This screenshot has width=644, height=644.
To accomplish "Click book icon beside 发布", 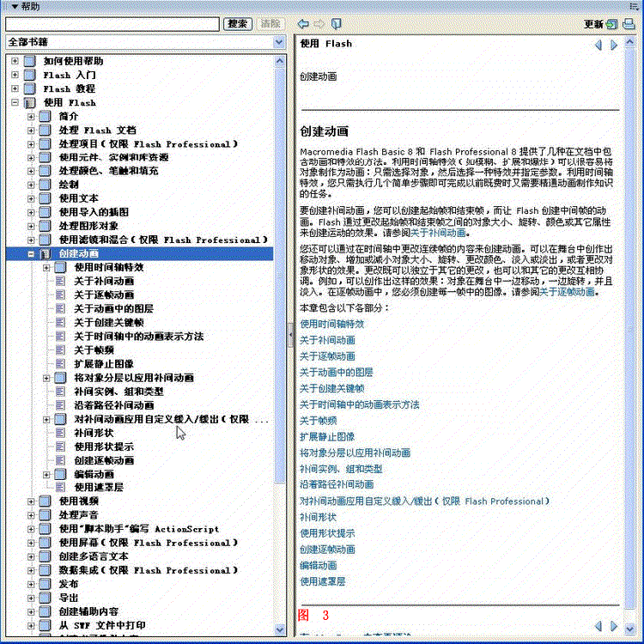I will point(46,584).
